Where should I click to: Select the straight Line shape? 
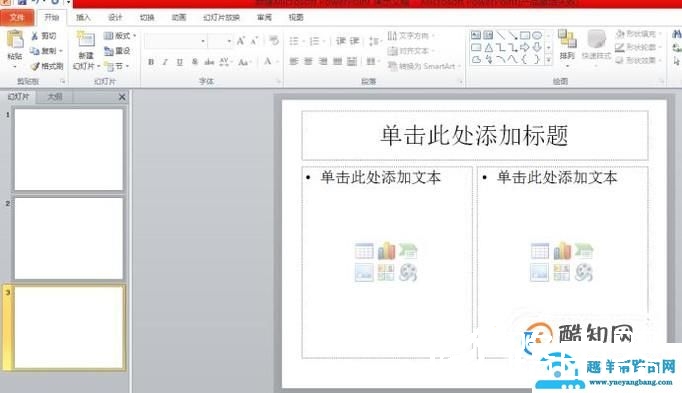click(x=501, y=35)
